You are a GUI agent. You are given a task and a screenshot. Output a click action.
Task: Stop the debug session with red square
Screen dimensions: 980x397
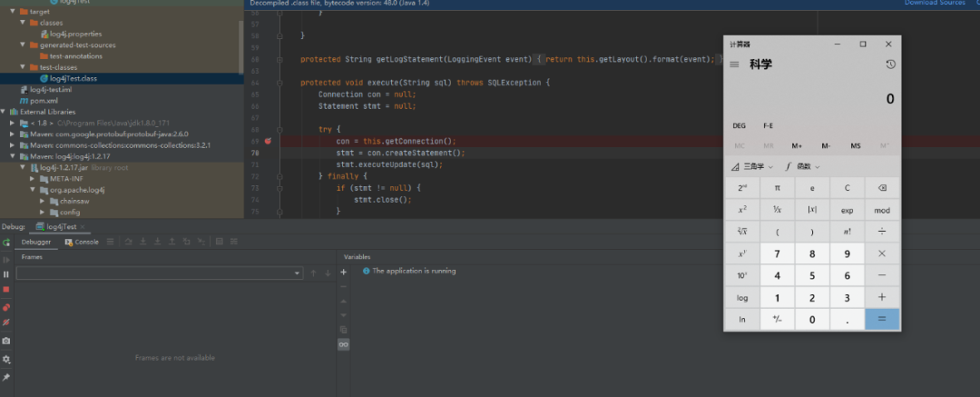tap(6, 289)
